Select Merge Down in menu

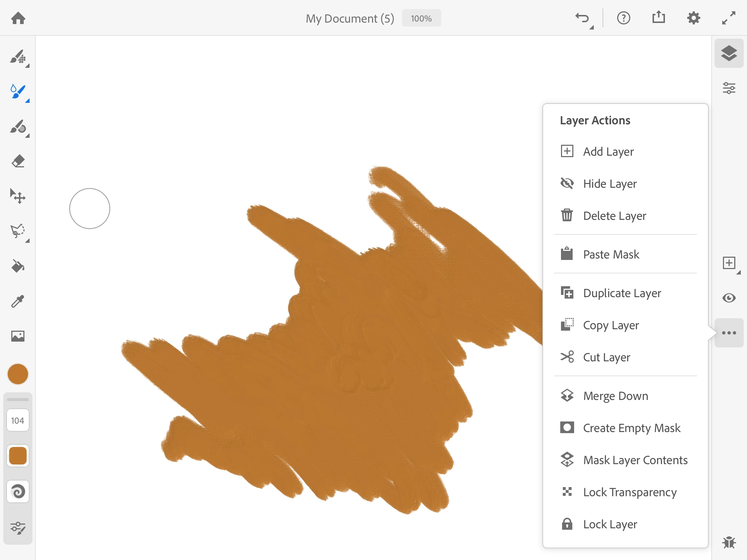pos(615,396)
